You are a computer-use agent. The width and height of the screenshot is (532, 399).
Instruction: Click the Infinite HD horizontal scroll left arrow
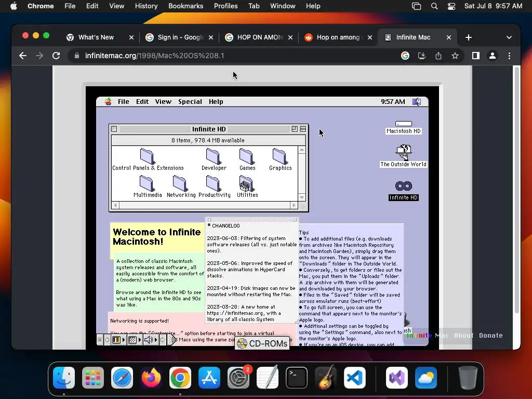pyautogui.click(x=115, y=205)
